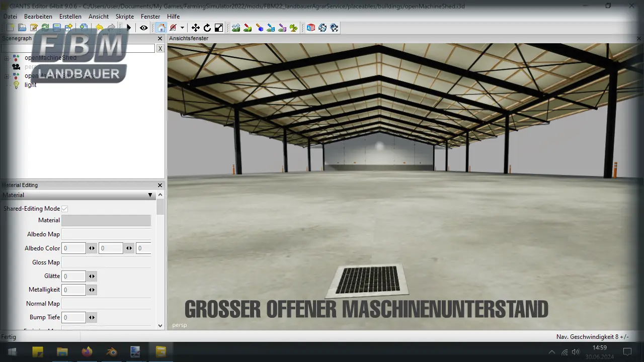Screen dimensions: 644x362
Task: Adjust second Albedo Color arrows stepper
Action: click(129, 248)
